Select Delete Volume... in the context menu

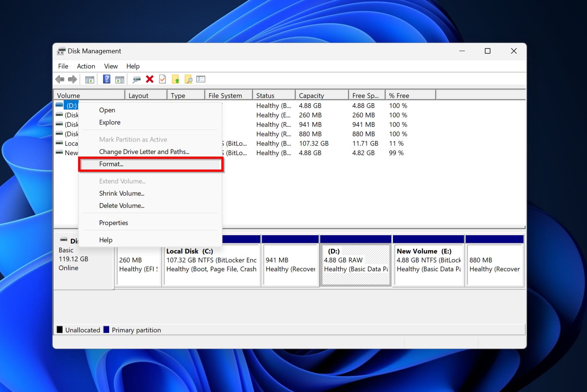(150, 205)
